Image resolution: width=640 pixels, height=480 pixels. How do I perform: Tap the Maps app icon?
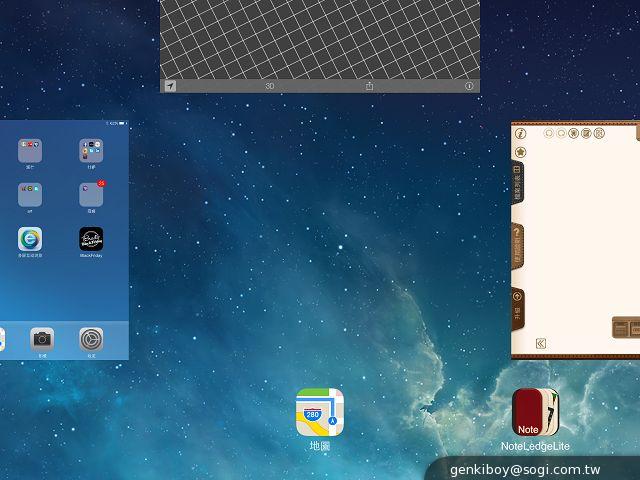coord(320,412)
